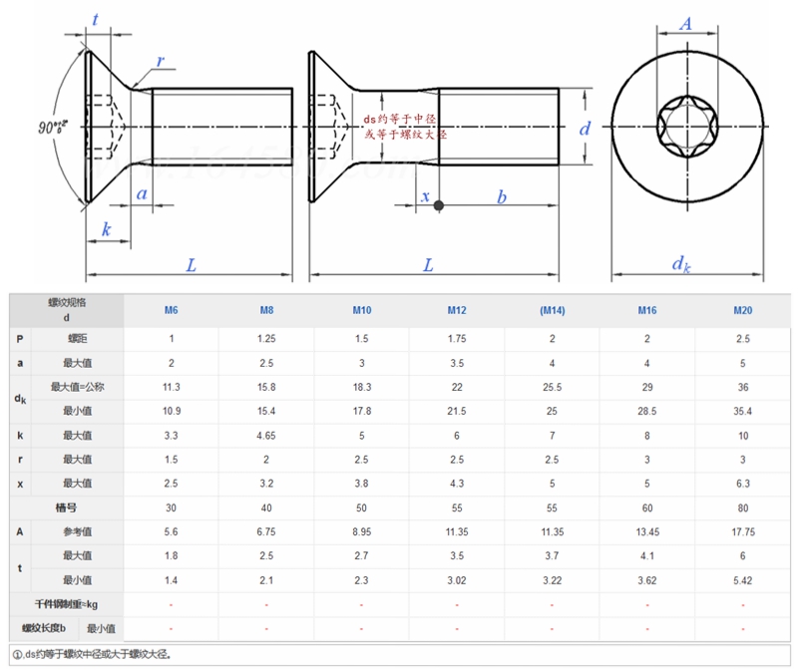Screen dimensions: 798x672
Task: Click the 槽号 row label
Action: point(67,507)
